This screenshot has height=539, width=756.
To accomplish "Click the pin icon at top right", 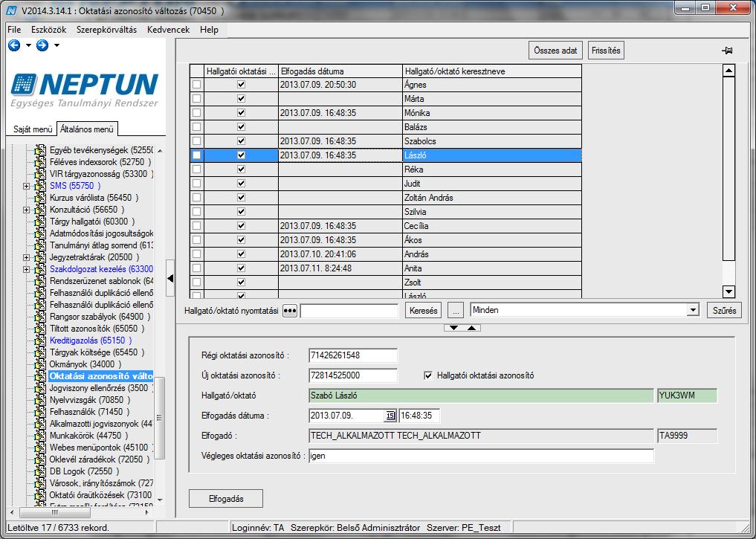I will tap(727, 51).
